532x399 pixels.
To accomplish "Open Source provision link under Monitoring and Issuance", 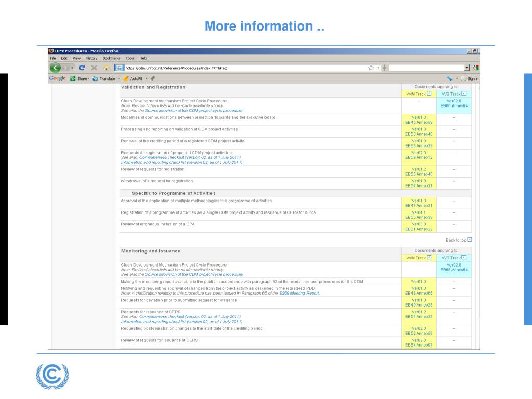I will pyautogui.click(x=194, y=274).
